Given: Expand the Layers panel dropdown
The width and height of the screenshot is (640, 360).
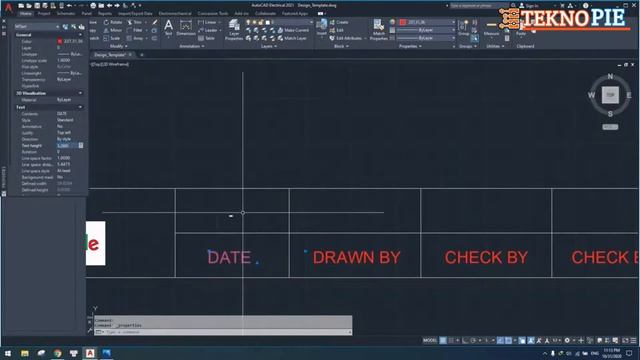Looking at the screenshot, I should pos(269,46).
